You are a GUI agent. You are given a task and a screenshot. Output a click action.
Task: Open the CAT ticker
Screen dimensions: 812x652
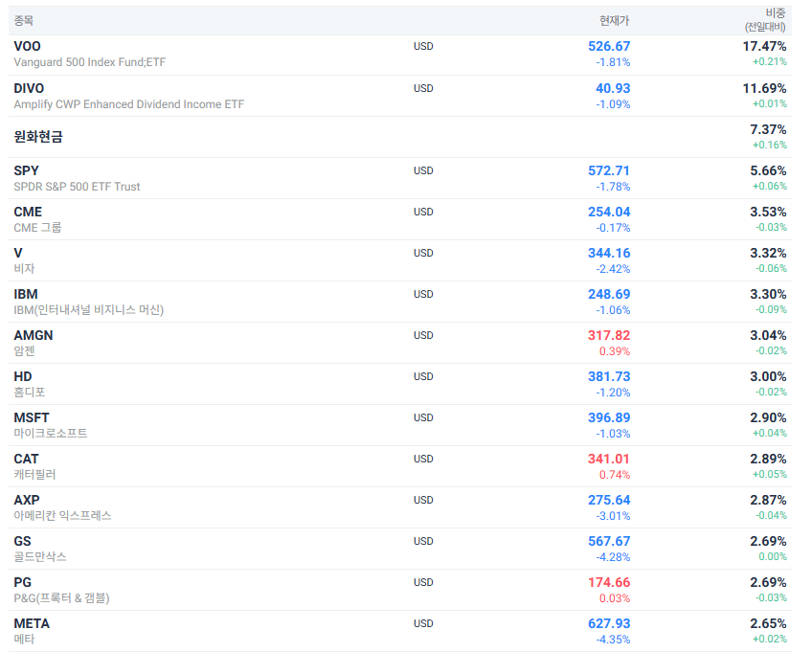tap(27, 459)
